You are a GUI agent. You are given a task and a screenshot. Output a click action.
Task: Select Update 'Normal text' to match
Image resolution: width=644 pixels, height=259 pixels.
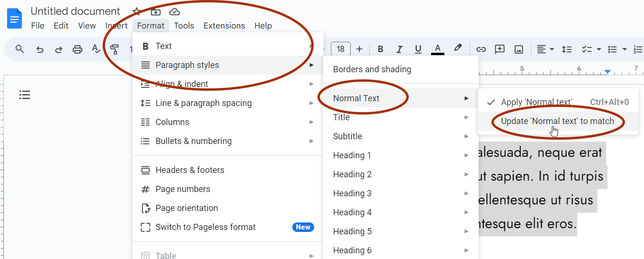pos(558,121)
